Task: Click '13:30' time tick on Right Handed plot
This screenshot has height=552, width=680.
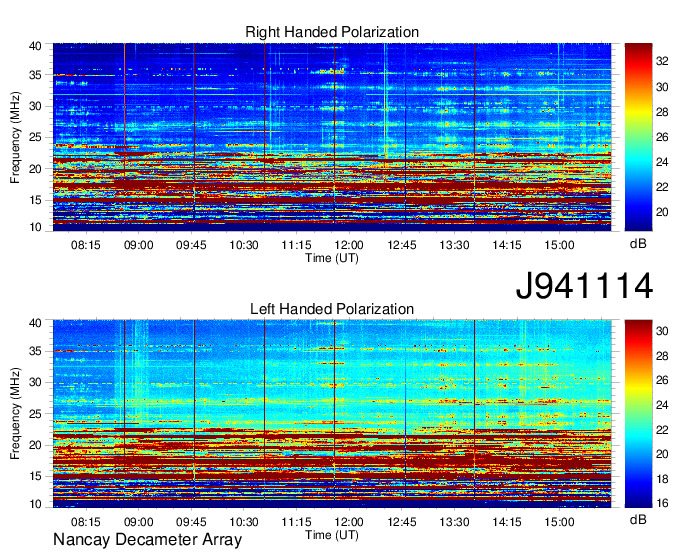Action: click(454, 245)
